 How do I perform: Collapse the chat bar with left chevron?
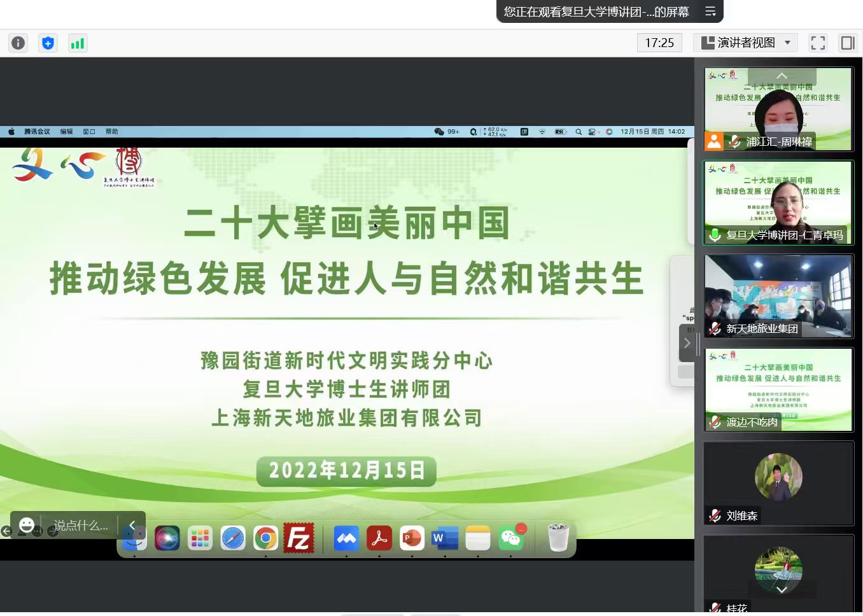tap(132, 525)
